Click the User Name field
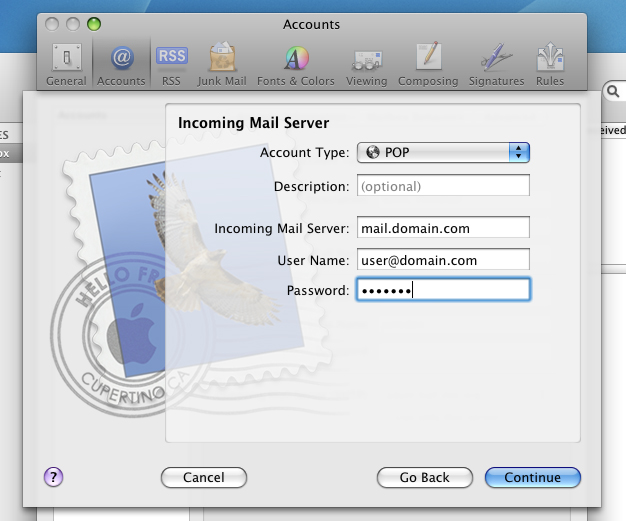 point(443,260)
